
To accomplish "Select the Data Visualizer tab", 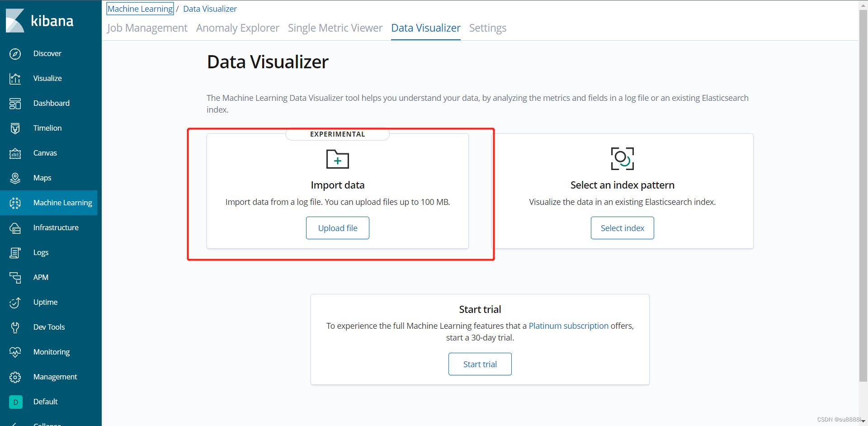I will 426,28.
